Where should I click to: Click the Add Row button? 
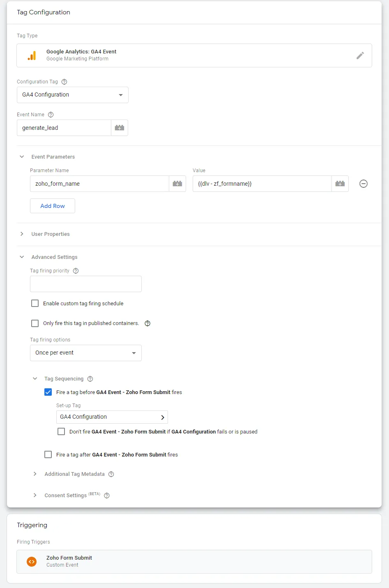click(x=53, y=206)
